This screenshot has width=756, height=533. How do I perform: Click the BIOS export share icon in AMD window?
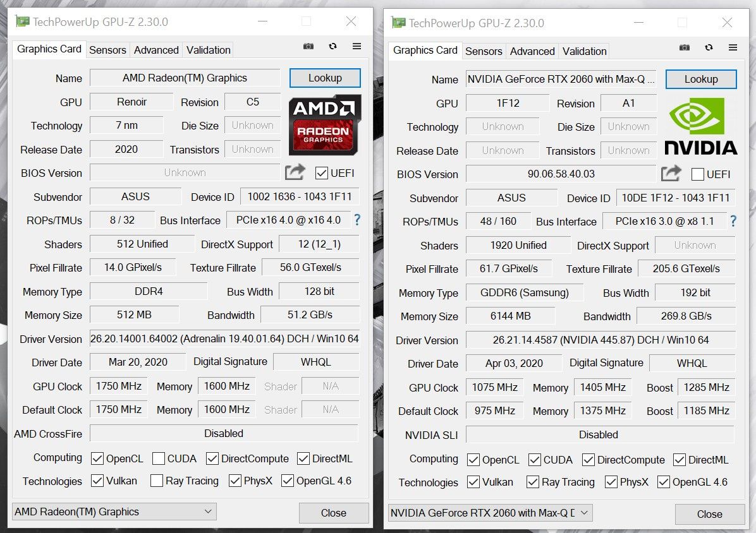[x=295, y=172]
